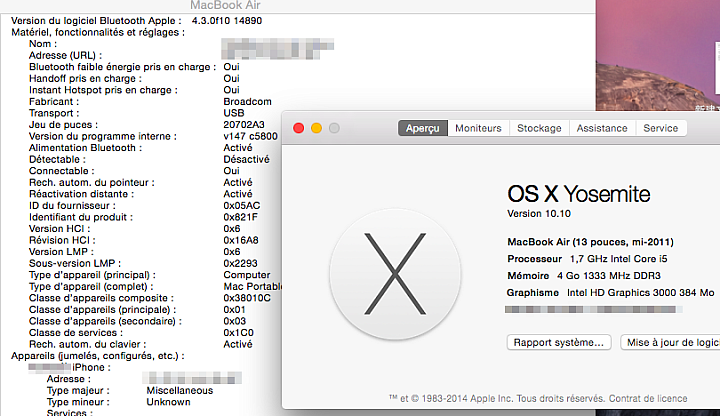Select Bluetooth version value 4.3.0f10 14890
This screenshot has height=416, width=720.
click(x=227, y=21)
